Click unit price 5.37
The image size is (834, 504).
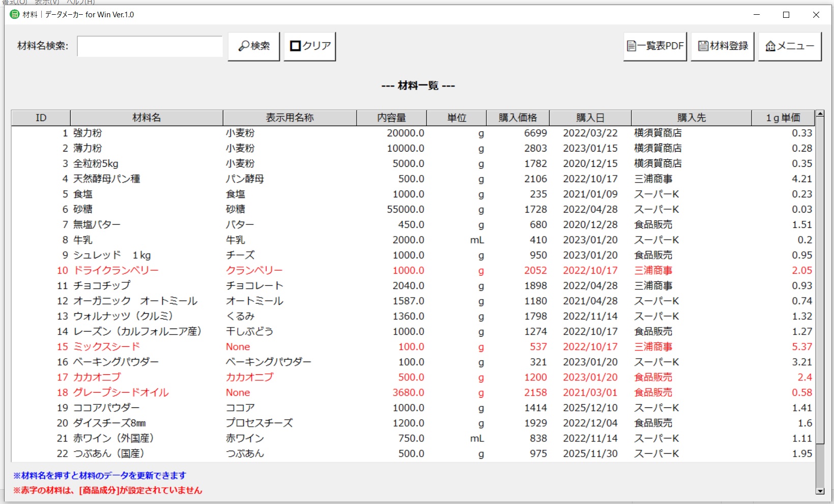click(802, 347)
